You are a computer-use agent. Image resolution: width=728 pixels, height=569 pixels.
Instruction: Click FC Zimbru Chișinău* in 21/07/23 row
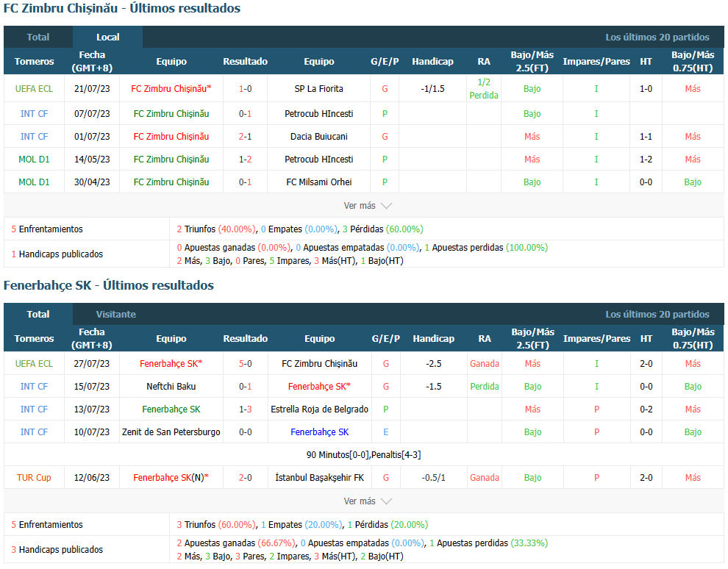(x=171, y=89)
